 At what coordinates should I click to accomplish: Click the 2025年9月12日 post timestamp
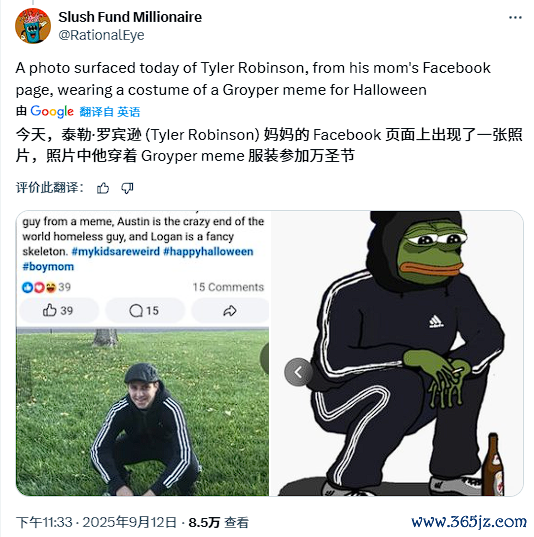coord(129,522)
